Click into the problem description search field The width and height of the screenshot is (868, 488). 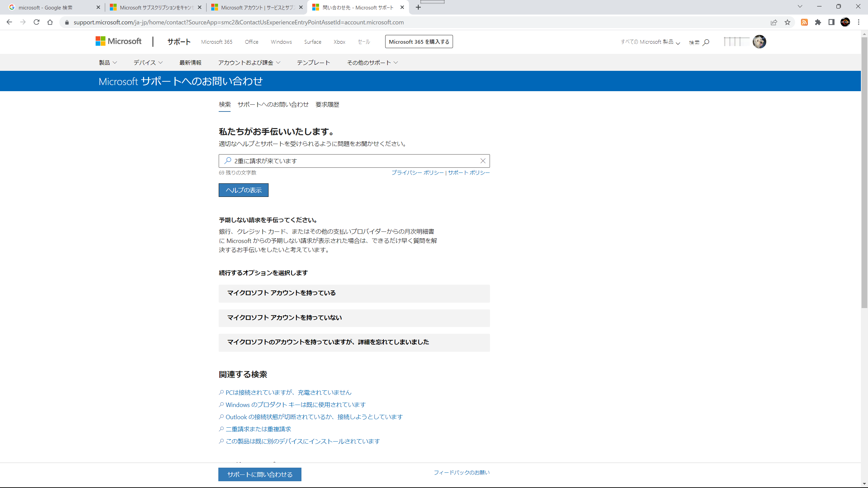pos(354,161)
